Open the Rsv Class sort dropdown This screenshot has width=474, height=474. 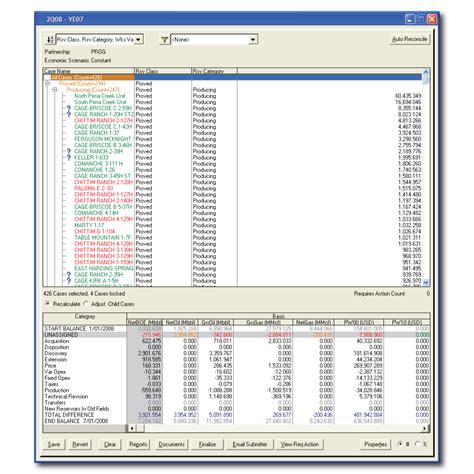tap(138, 40)
